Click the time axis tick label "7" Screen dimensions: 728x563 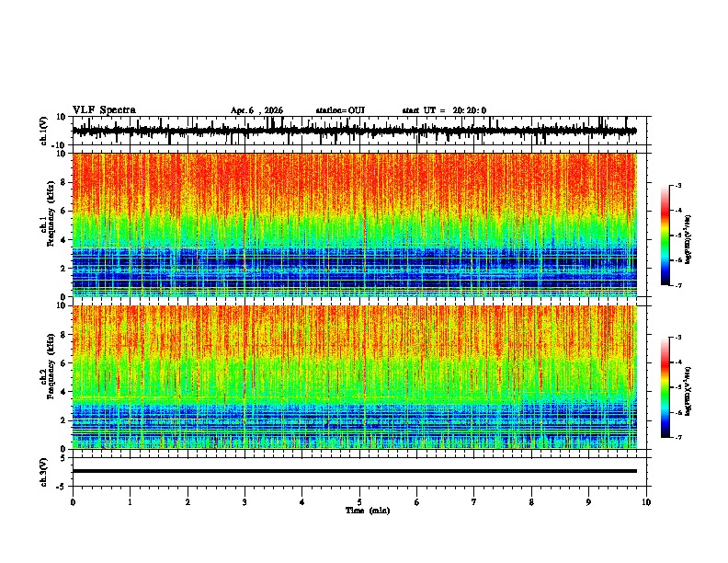[474, 502]
